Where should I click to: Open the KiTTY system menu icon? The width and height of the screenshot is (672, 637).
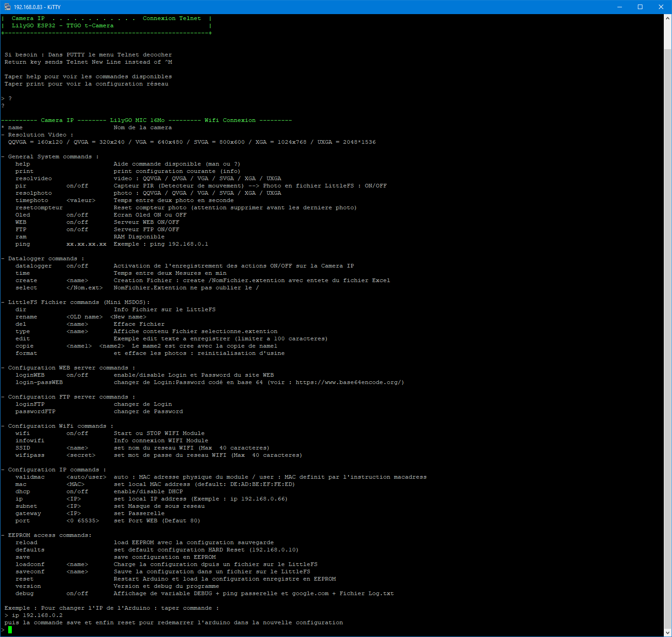[x=7, y=7]
